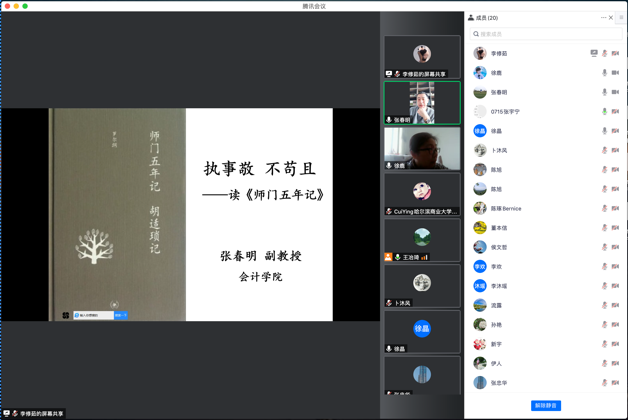The height and width of the screenshot is (420, 628).
Task: Toggle microphone icon for 0715 张宇宁
Action: click(x=605, y=112)
